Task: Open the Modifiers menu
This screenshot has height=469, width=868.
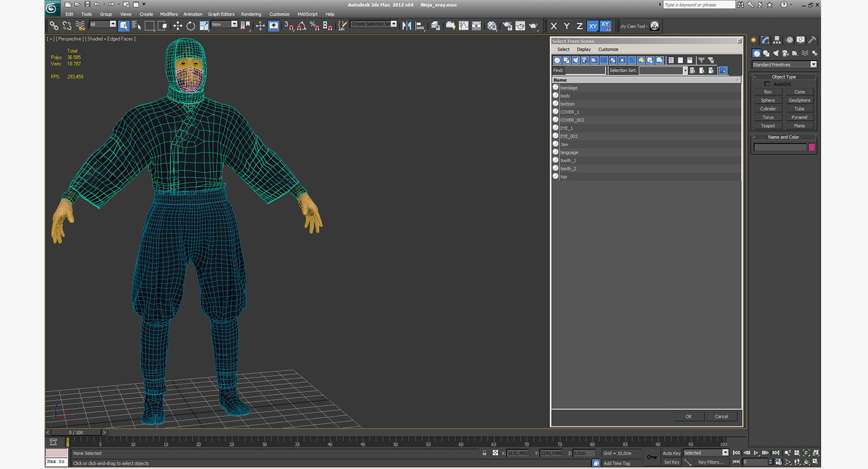Action: (169, 14)
